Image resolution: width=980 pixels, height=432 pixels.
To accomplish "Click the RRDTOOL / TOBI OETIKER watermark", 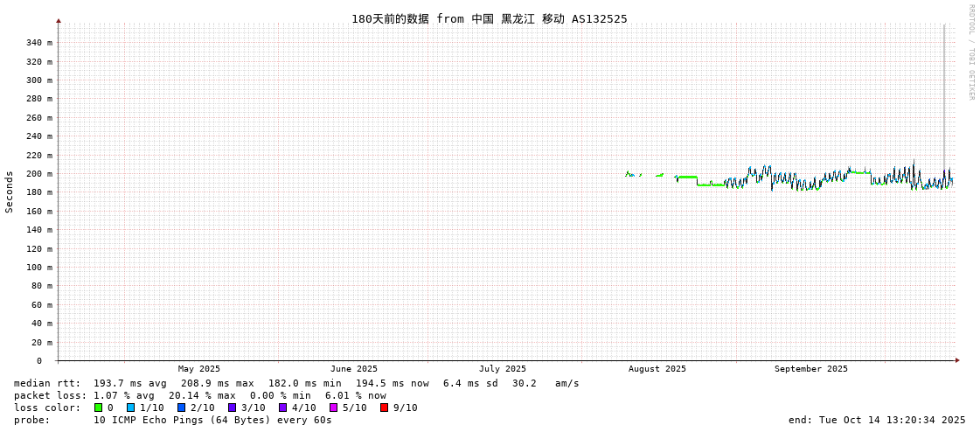I will click(970, 52).
